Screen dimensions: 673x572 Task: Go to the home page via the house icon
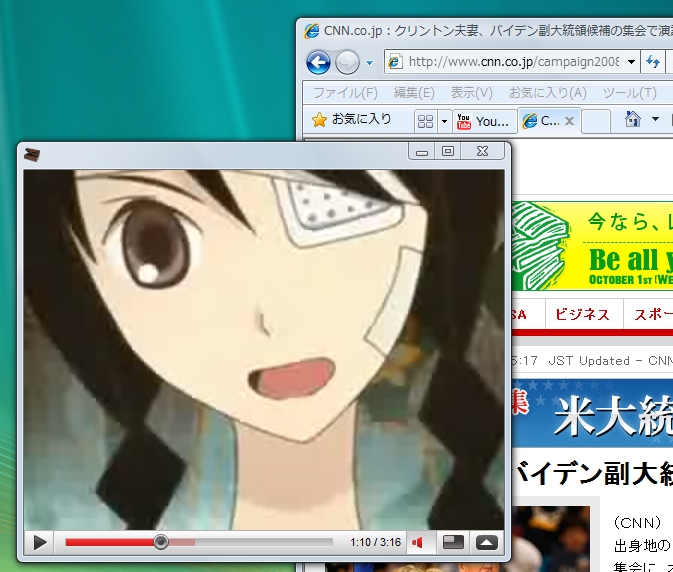coord(632,119)
